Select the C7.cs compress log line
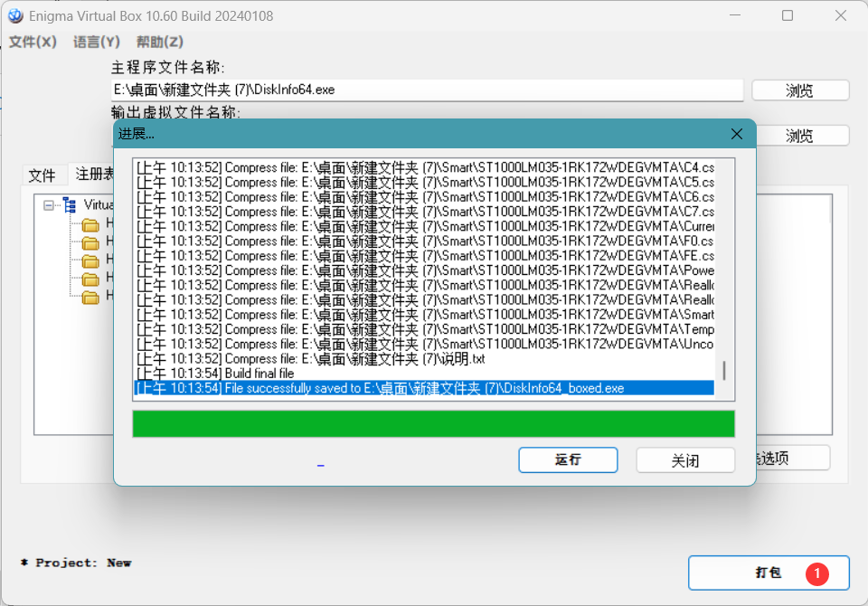The image size is (868, 606). pyautogui.click(x=425, y=212)
